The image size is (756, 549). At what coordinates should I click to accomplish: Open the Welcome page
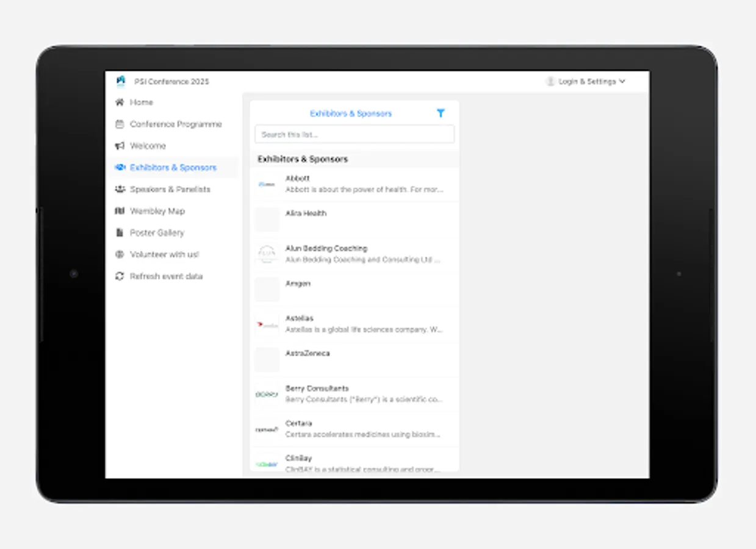[148, 146]
